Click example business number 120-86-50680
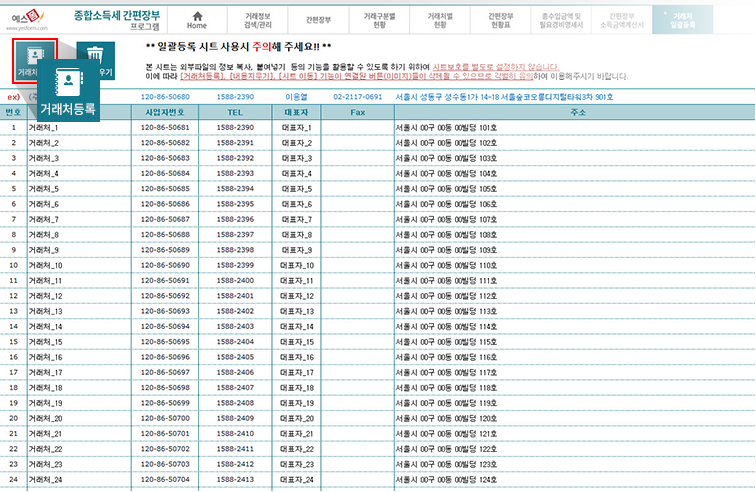756x492 pixels. pos(165,97)
